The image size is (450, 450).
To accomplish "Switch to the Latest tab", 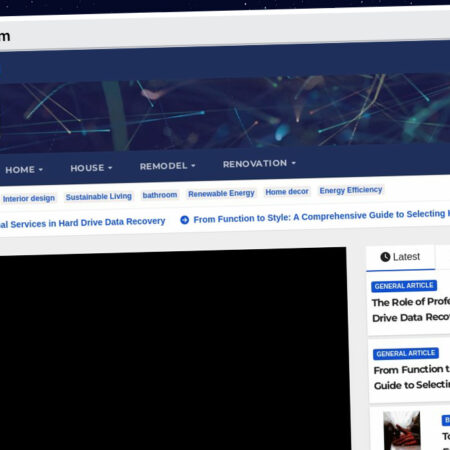I will coord(400,257).
